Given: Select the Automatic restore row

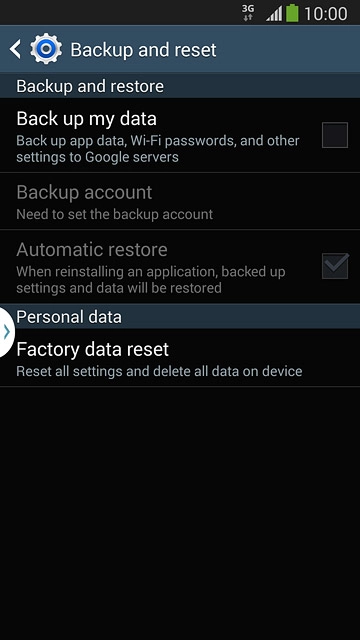Looking at the screenshot, I should [x=180, y=266].
